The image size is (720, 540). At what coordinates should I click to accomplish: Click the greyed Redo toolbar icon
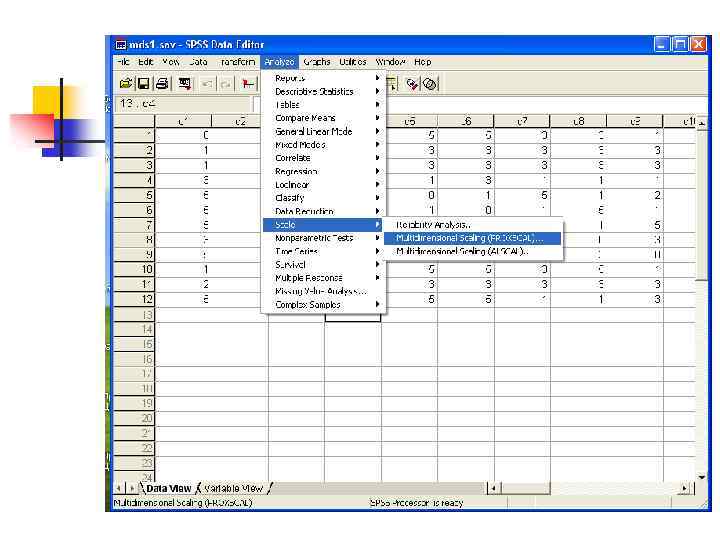(225, 84)
